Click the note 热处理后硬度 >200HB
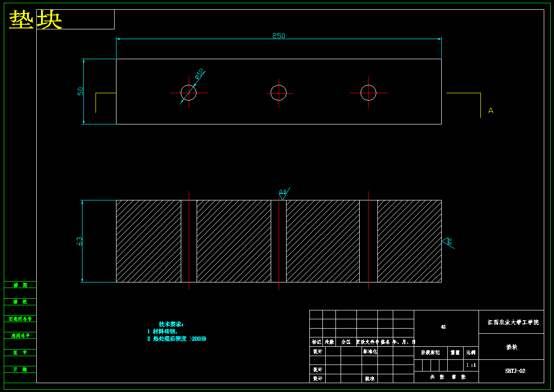Image resolution: width=554 pixels, height=392 pixels. click(177, 338)
